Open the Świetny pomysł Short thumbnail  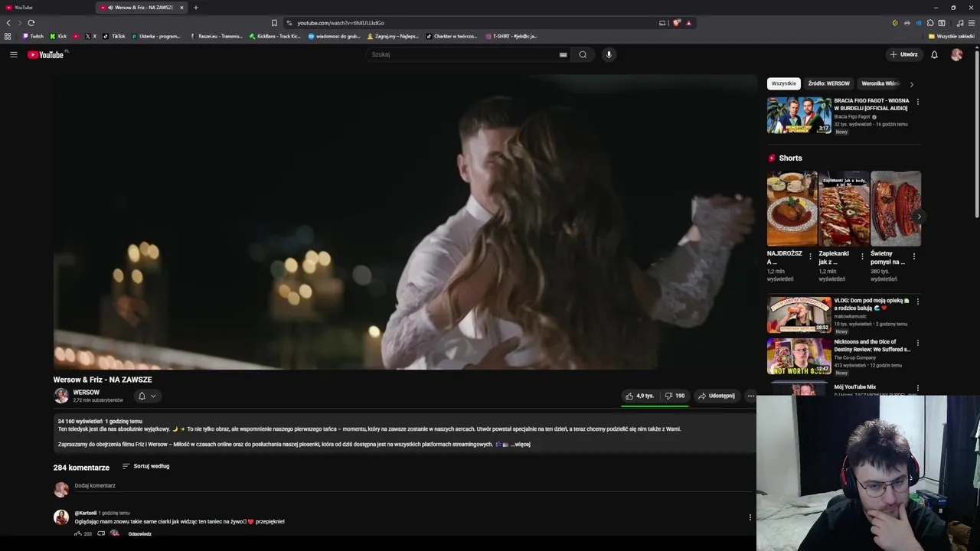click(896, 208)
